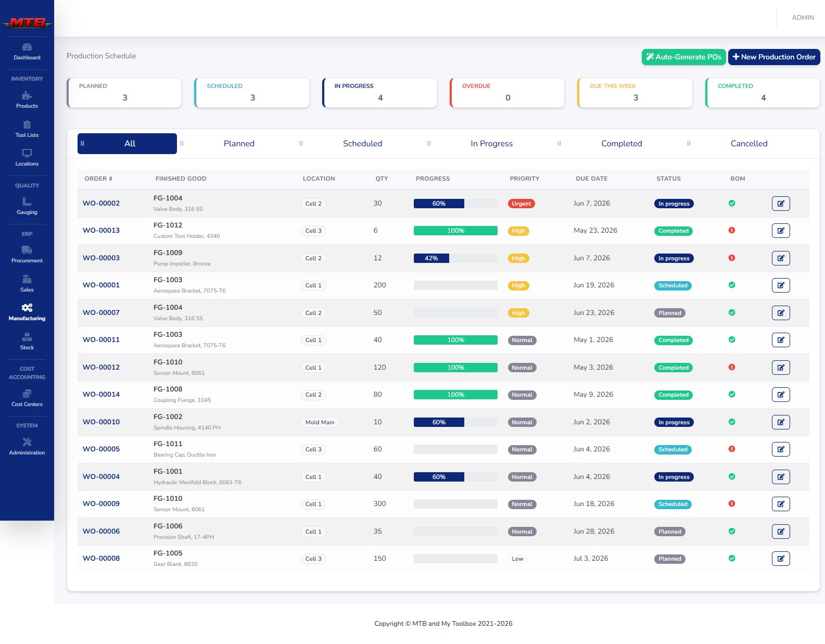Open Administration tools icon
The width and height of the screenshot is (825, 644).
pos(27,442)
